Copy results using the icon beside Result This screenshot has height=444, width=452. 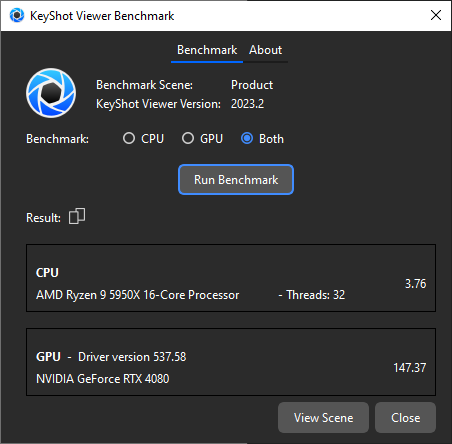click(x=77, y=216)
